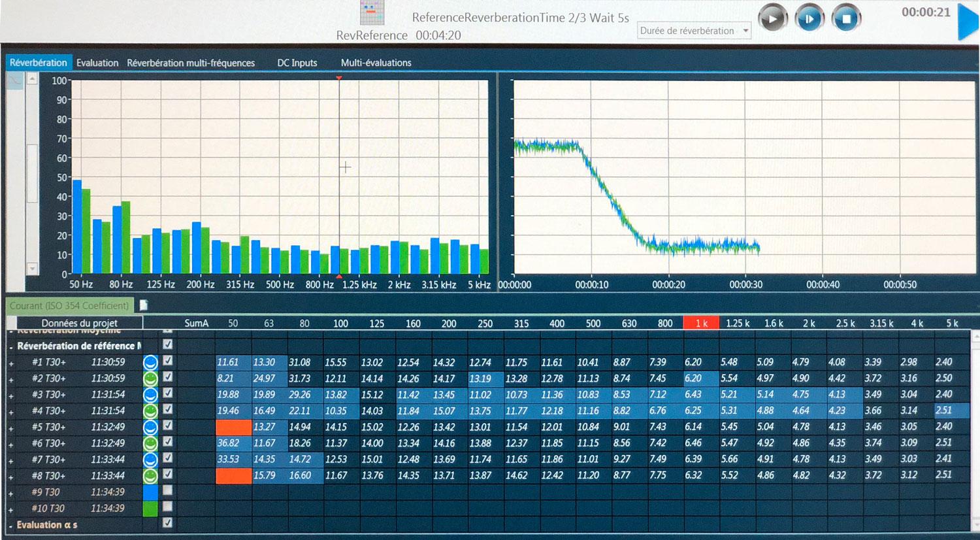Expand the #5 T30+ row
Viewport: 980px width, 540px height.
(x=11, y=428)
